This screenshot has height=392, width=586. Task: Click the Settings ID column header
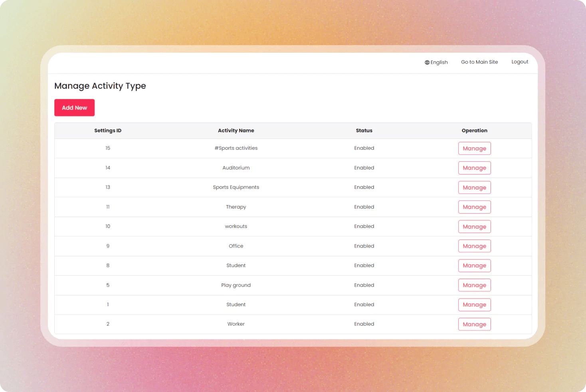pyautogui.click(x=108, y=131)
